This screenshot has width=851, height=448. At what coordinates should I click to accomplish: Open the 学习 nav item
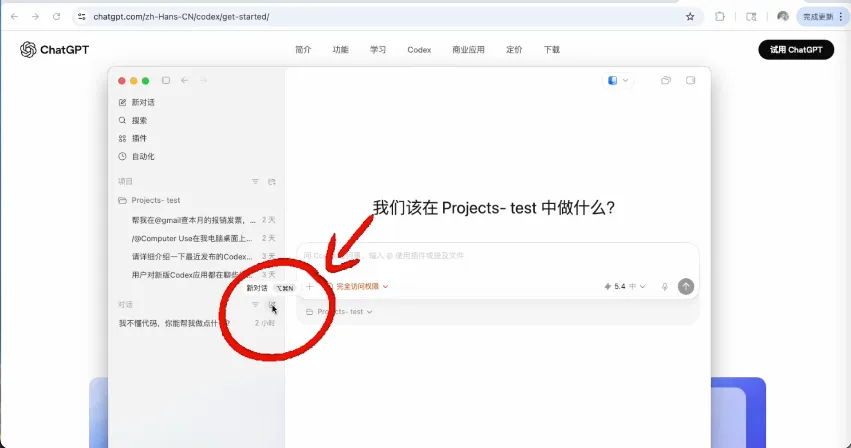click(378, 49)
